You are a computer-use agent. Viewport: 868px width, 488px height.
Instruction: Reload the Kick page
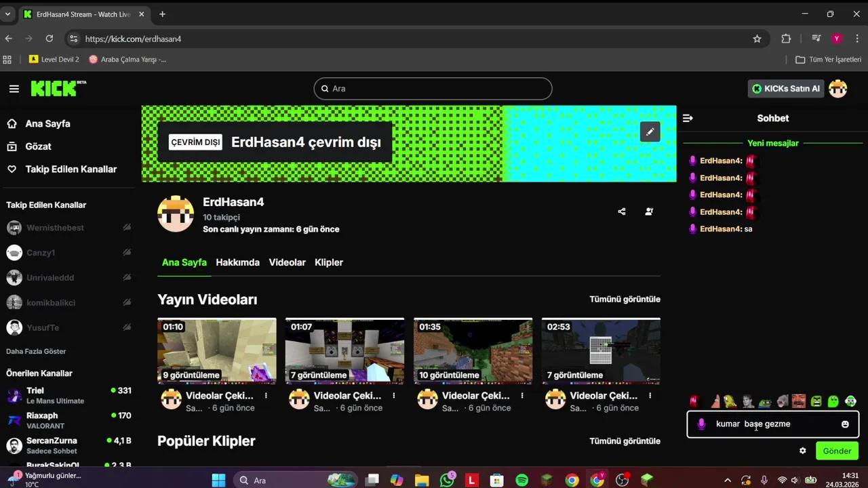point(49,39)
